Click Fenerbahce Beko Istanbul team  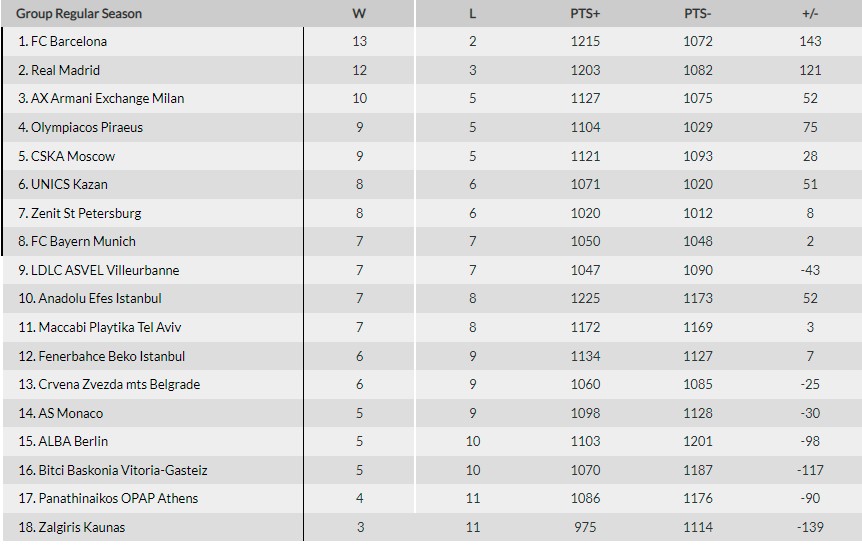coord(102,356)
